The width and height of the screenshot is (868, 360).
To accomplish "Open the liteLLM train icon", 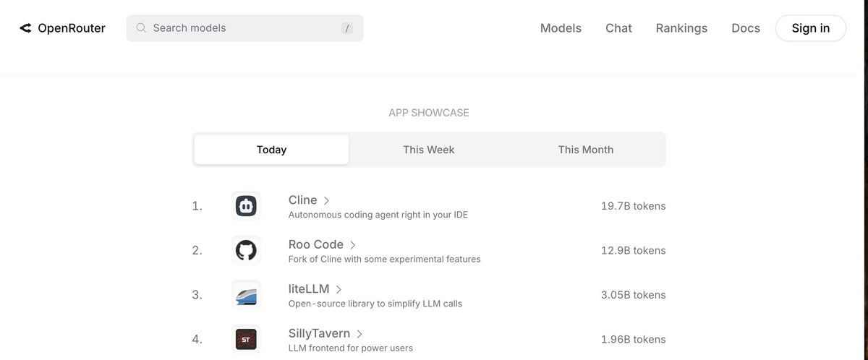I will 246,295.
